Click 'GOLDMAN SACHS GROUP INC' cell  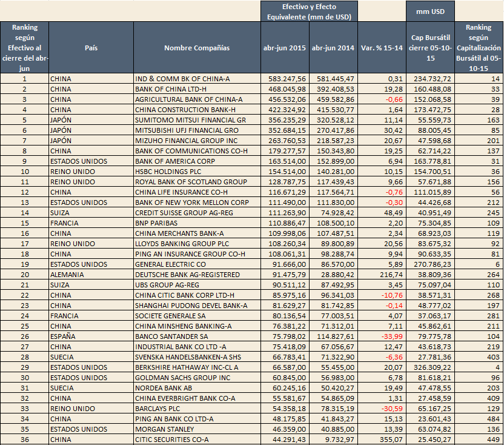point(197,378)
